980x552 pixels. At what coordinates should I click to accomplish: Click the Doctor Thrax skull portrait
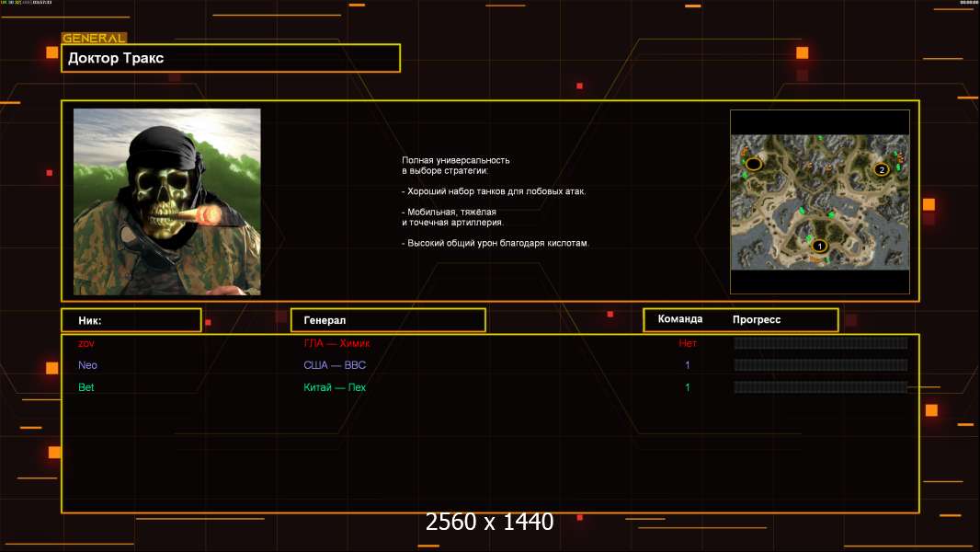tap(166, 201)
